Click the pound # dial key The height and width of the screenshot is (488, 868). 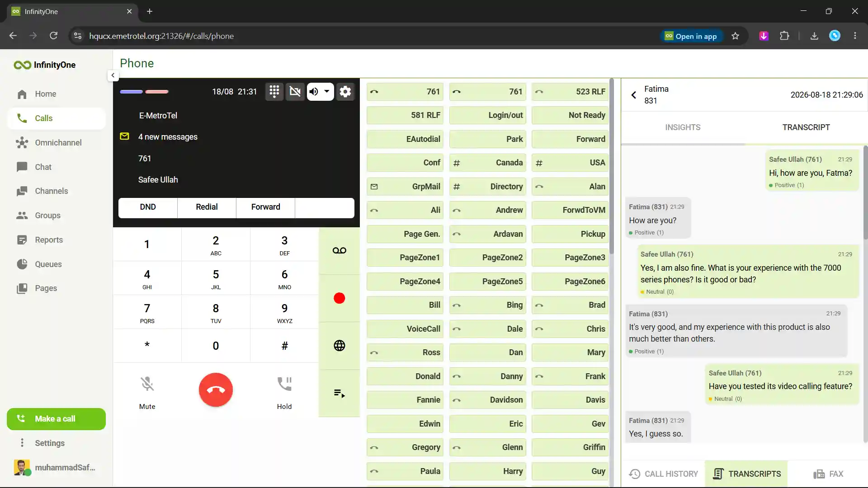click(284, 346)
